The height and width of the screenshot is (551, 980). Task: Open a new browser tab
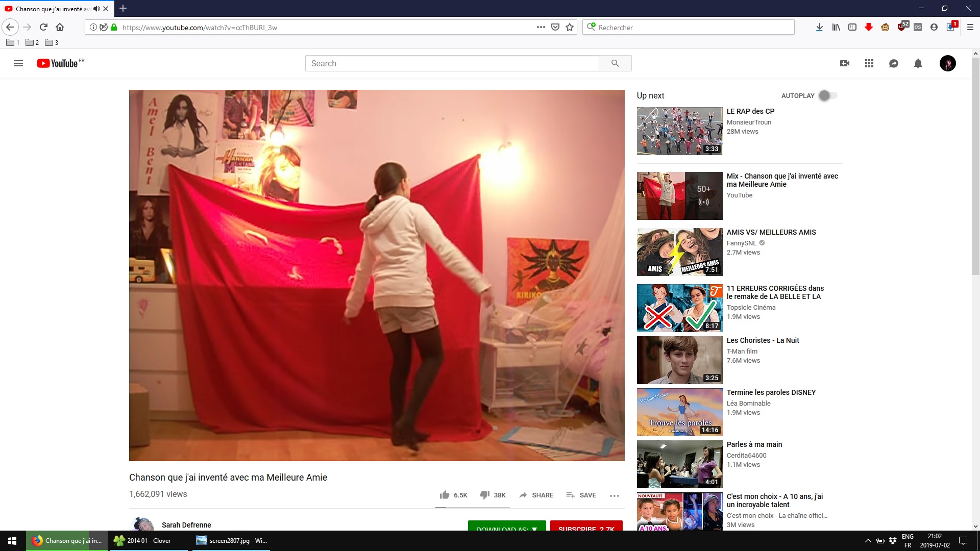[x=123, y=9]
